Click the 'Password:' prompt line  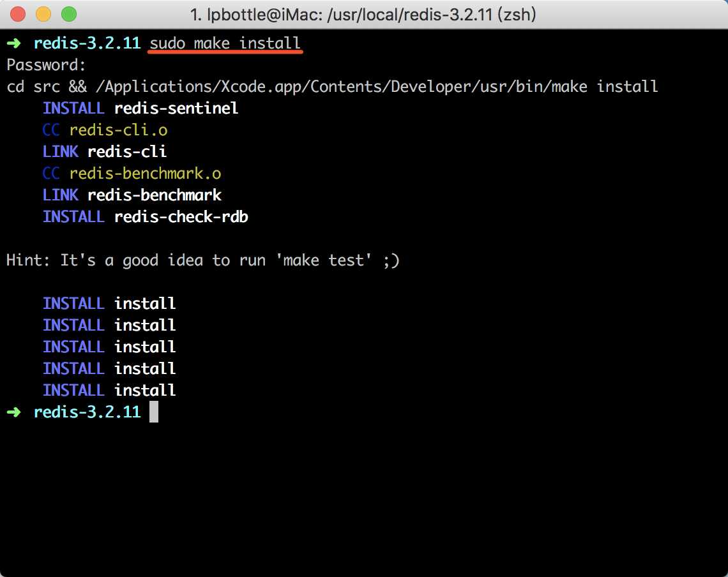[x=46, y=65]
